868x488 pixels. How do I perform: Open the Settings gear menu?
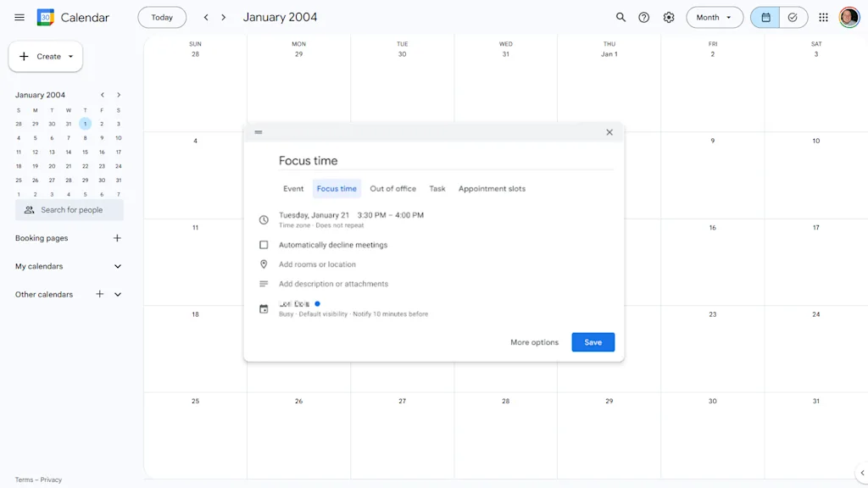(x=669, y=17)
